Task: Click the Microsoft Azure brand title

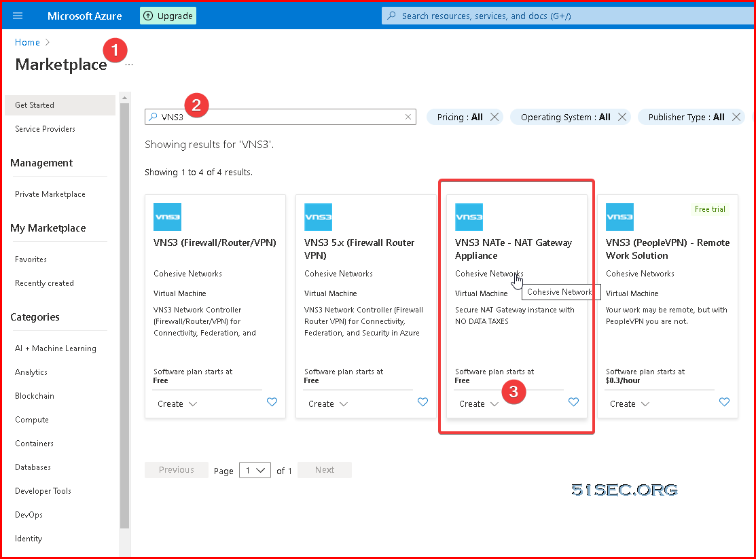Action: click(84, 16)
